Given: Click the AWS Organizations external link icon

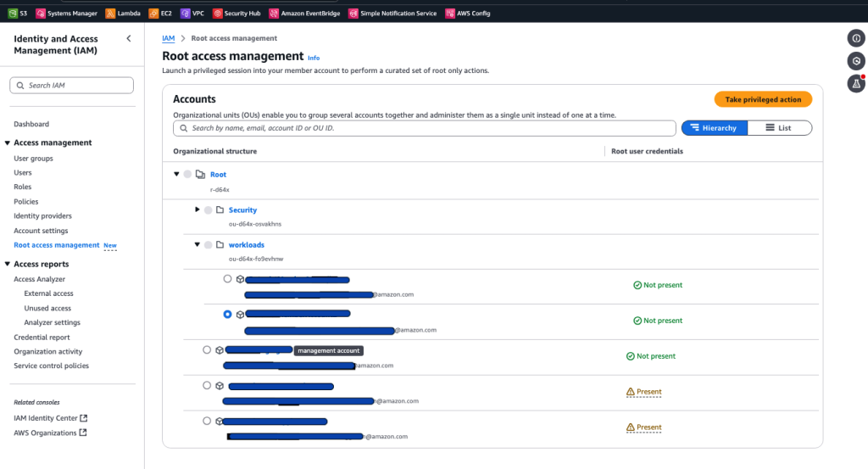Looking at the screenshot, I should click(x=83, y=433).
